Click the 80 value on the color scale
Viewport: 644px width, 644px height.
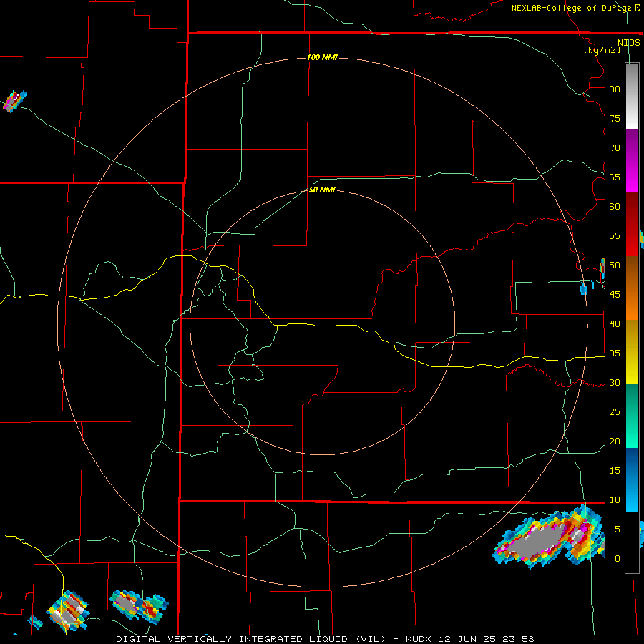[615, 89]
